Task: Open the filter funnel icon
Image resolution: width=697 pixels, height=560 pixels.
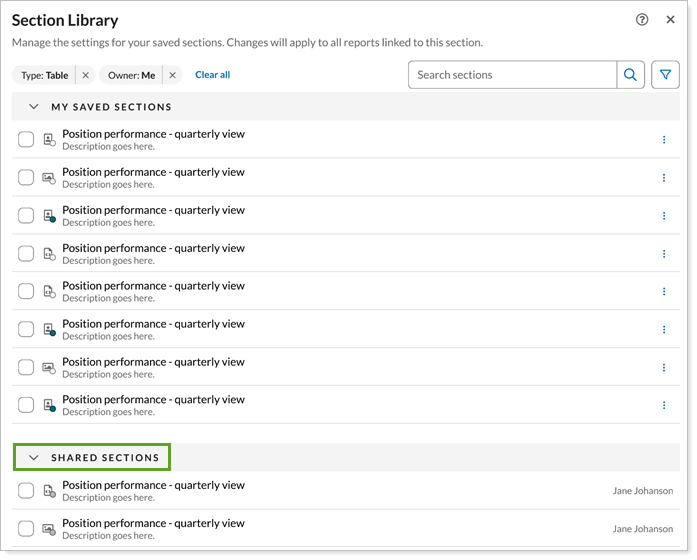Action: 665,75
